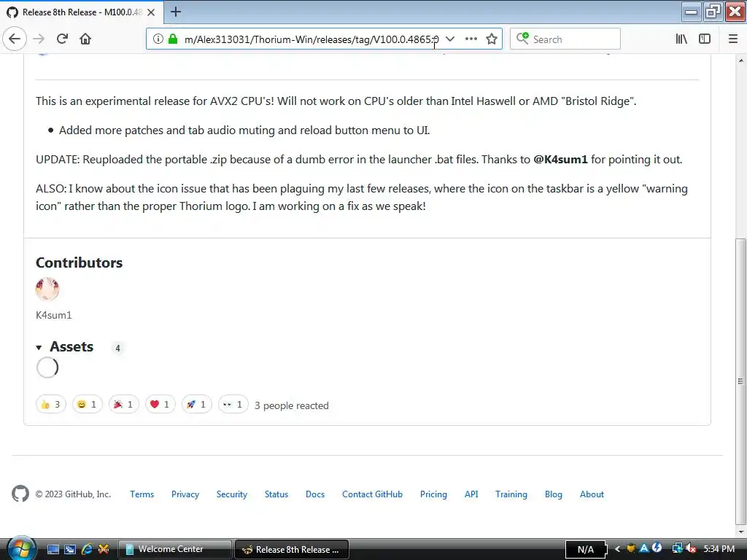The image size is (747, 560).
Task: Show site information via the info icon
Action: pyautogui.click(x=158, y=39)
